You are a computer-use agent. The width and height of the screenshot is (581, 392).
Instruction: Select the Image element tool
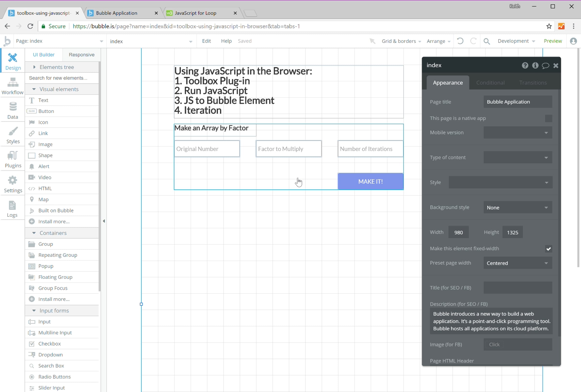61,144
